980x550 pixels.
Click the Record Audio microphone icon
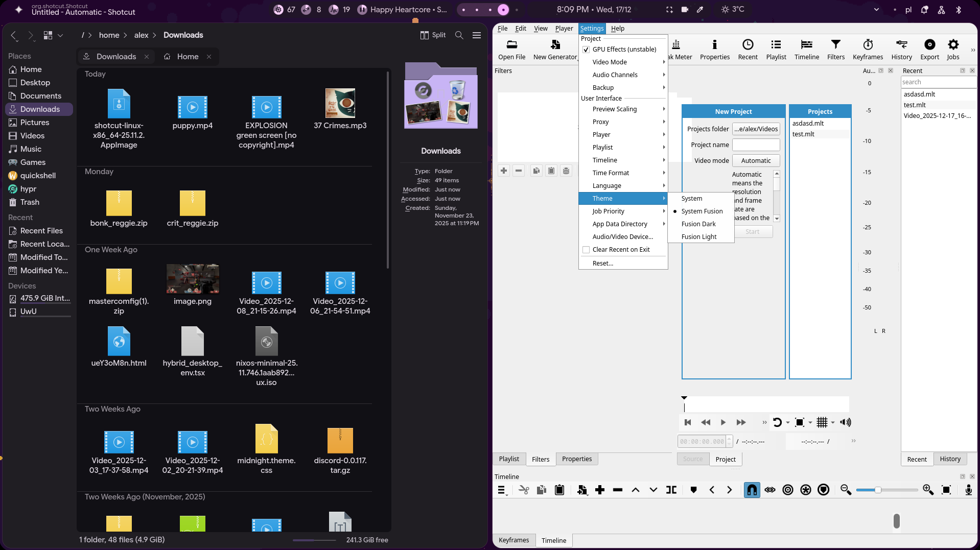coord(968,490)
